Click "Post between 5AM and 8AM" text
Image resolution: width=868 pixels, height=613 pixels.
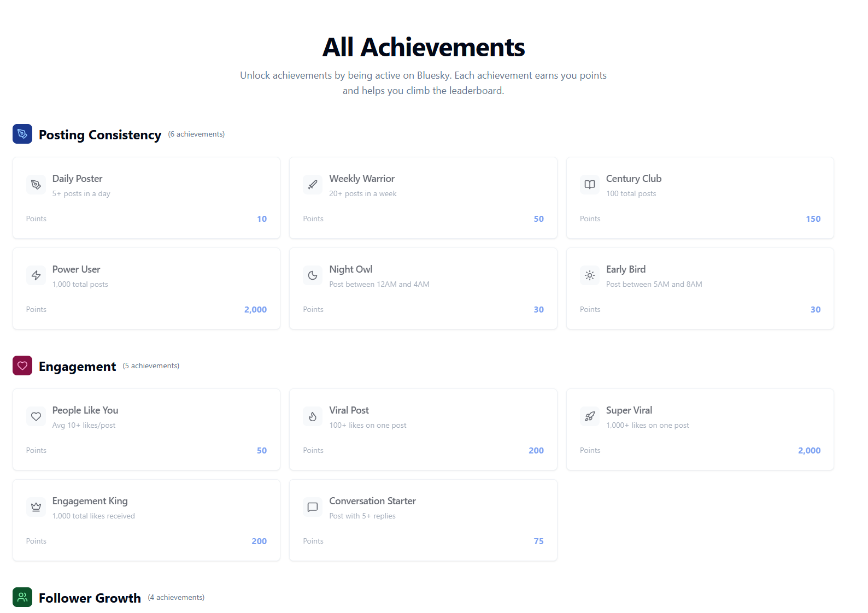pos(654,284)
